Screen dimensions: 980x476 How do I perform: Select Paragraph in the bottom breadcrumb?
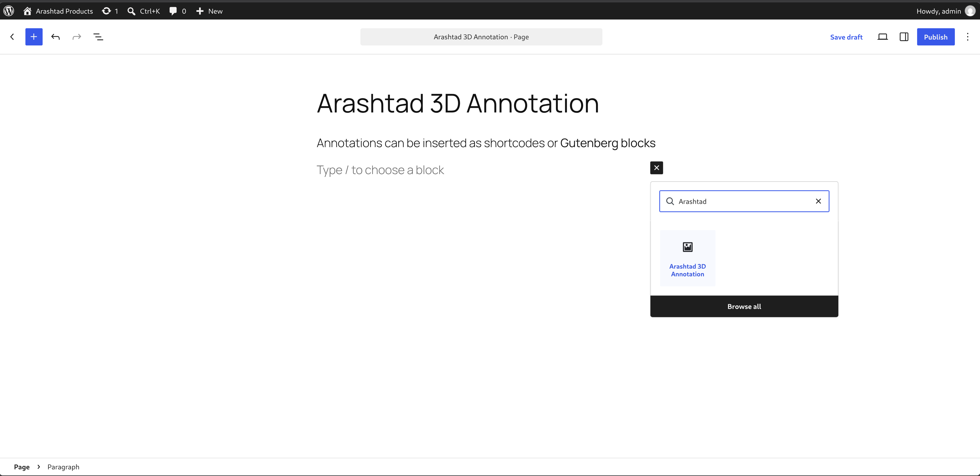click(63, 467)
